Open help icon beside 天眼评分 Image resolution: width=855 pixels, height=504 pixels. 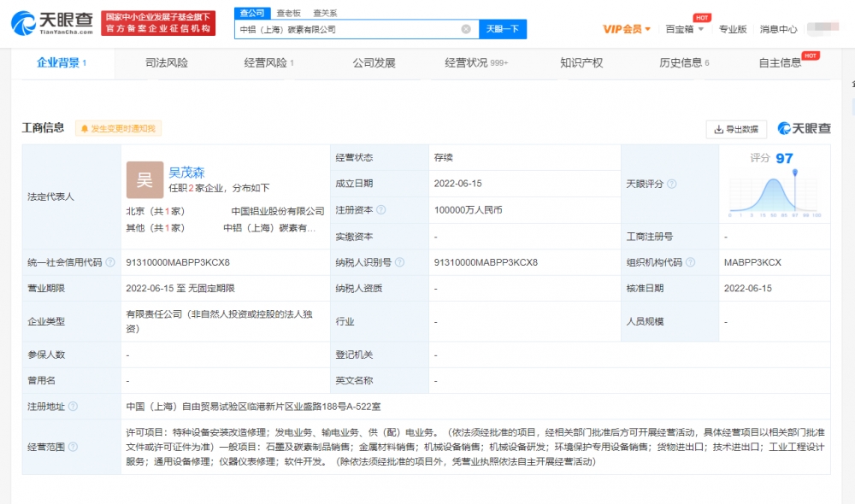click(672, 185)
